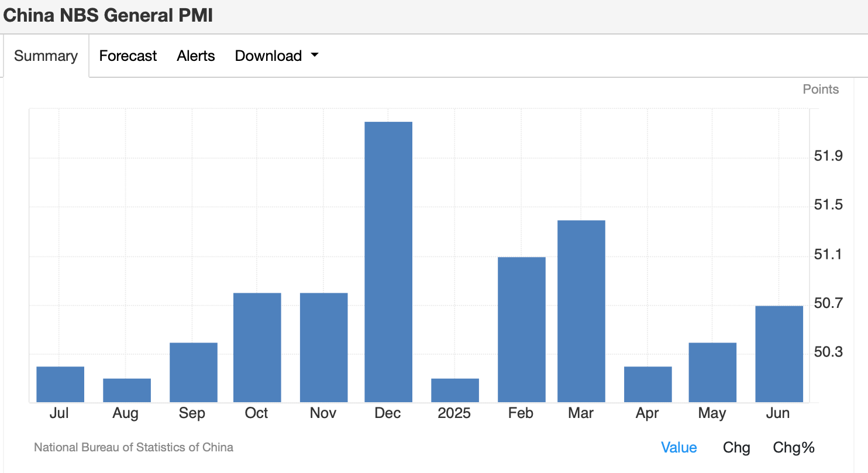Click the May bar in chart
Screen dimensions: 868x473
tap(712, 372)
